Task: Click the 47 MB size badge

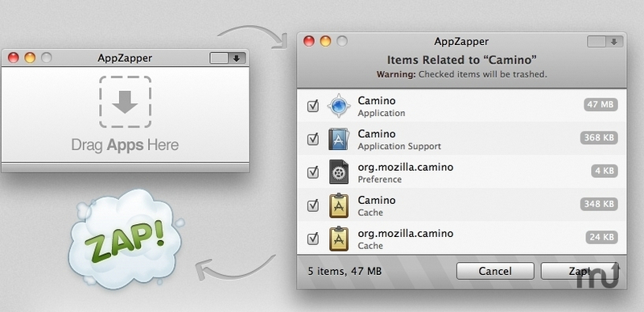Action: 601,105
